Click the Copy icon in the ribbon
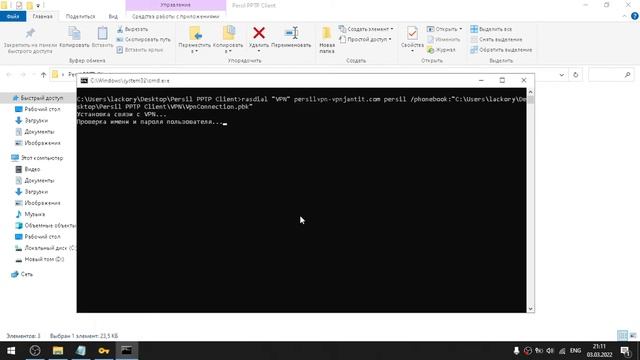The width and height of the screenshot is (640, 360). (x=74, y=33)
